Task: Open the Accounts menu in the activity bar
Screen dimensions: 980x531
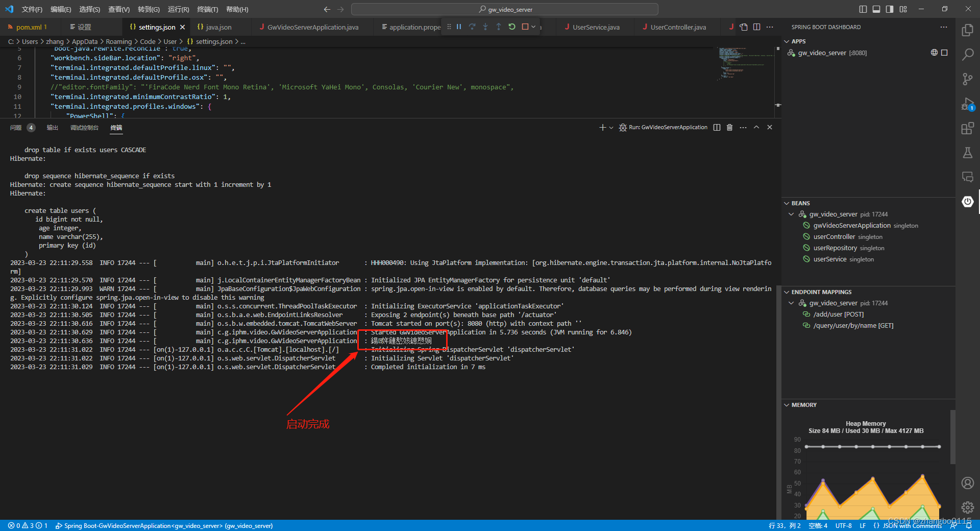Action: click(x=967, y=483)
